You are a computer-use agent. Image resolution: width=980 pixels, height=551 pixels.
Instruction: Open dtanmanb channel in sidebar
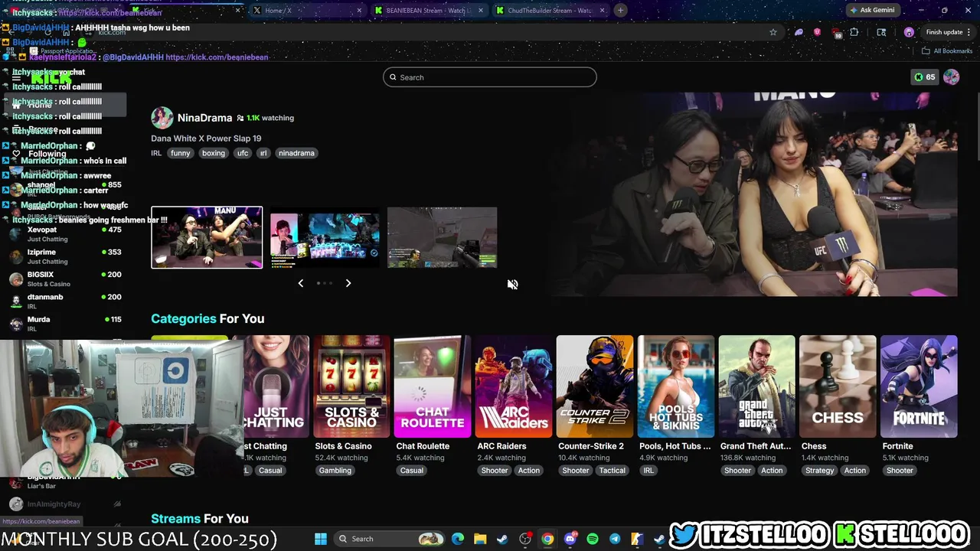[65, 301]
